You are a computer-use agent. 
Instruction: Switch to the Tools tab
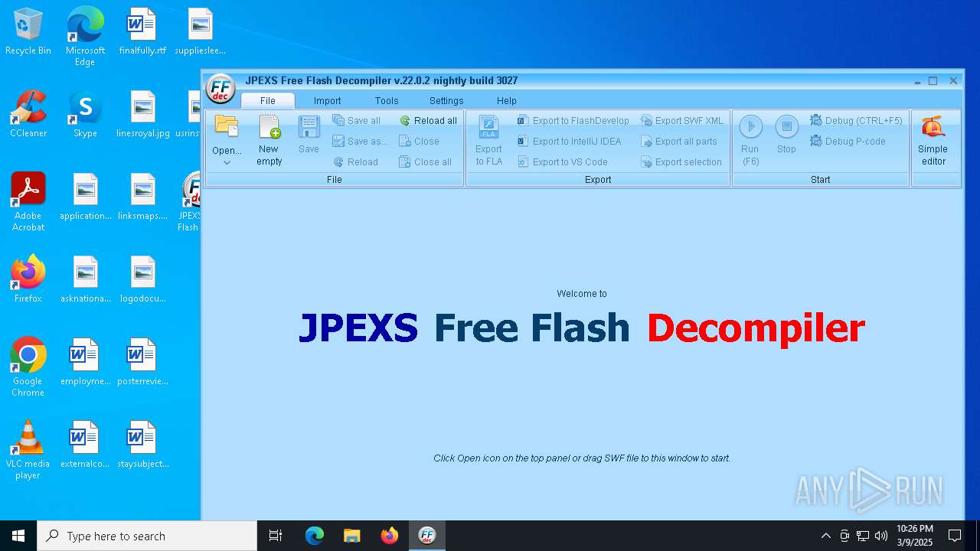point(387,100)
